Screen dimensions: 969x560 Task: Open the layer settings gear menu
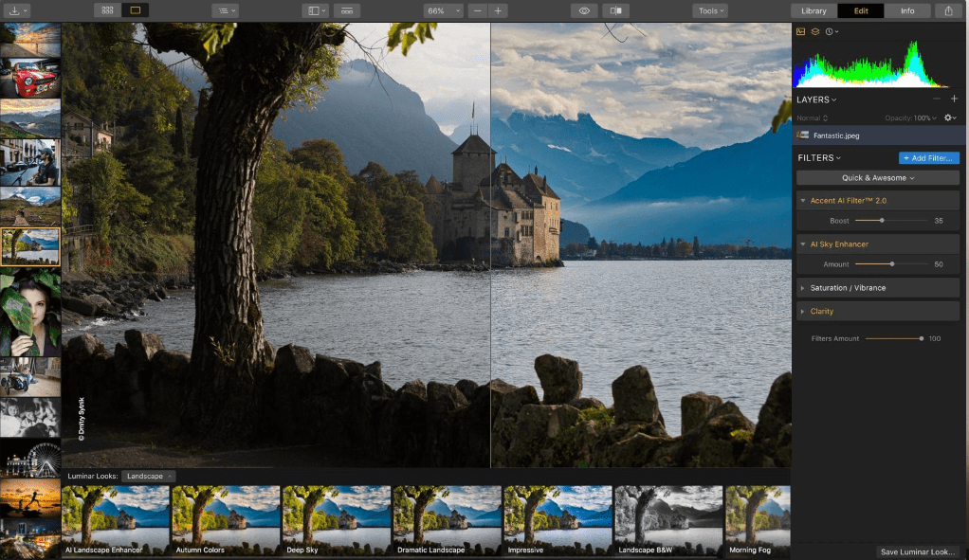tap(949, 117)
